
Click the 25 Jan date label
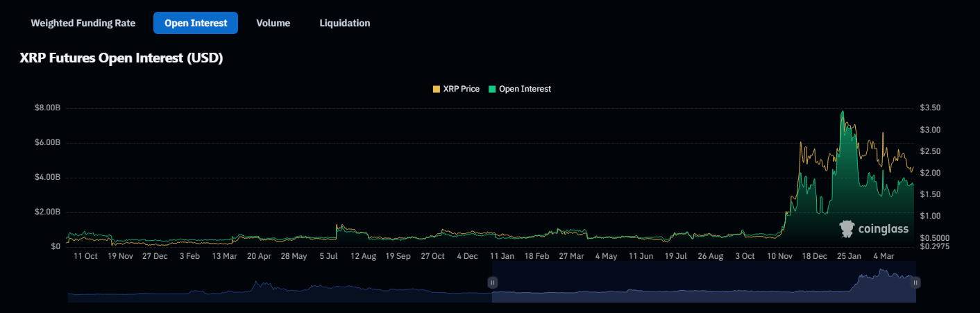point(849,256)
